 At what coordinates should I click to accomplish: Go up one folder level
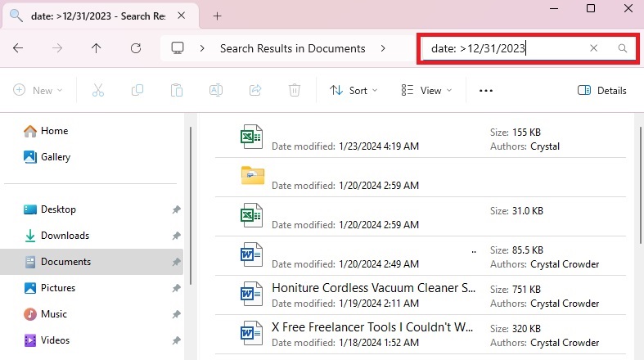(x=96, y=48)
